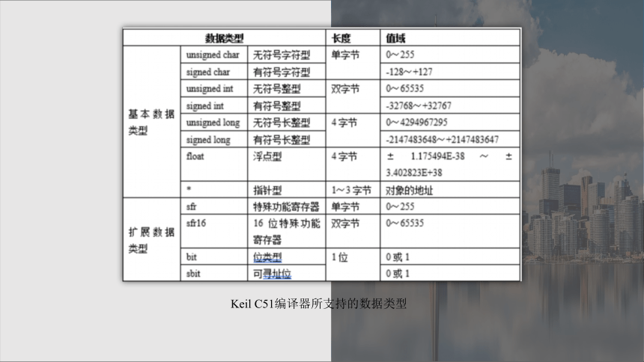Select the 'unsigned int' cell
The width and height of the screenshot is (644, 362).
click(x=214, y=89)
